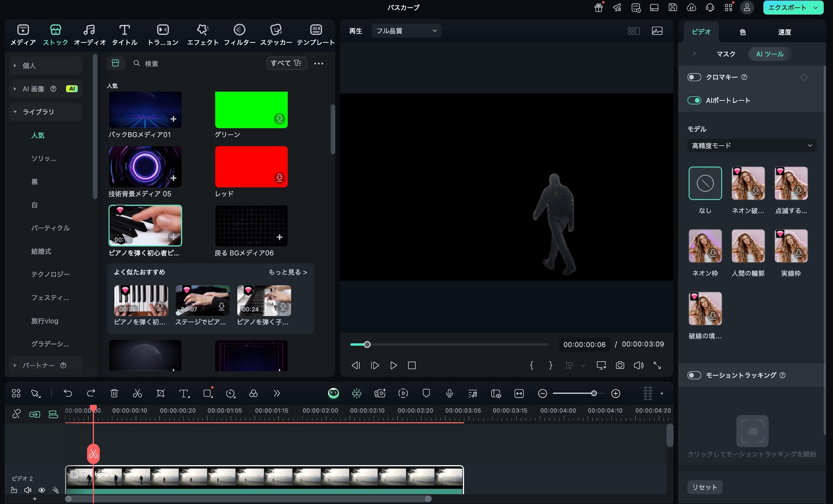This screenshot has width=833, height=504.
Task: Click the preview playback progress slider
Action: coord(449,344)
